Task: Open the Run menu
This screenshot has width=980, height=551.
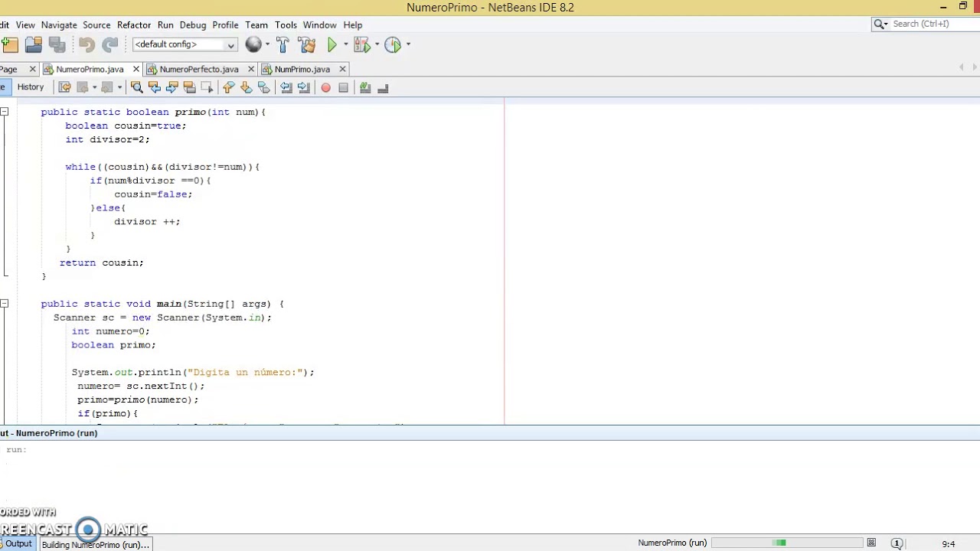Action: [x=165, y=24]
